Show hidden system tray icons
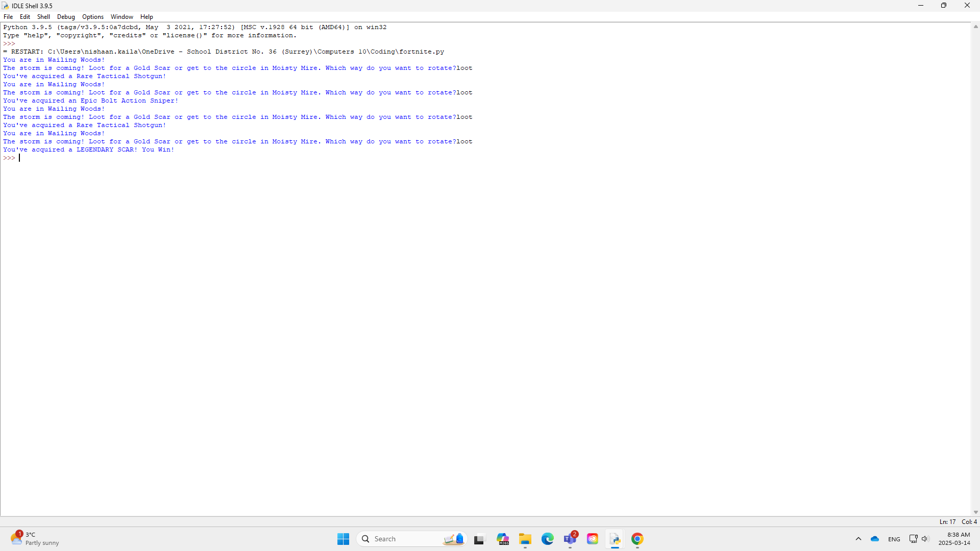Screen dimensions: 980x551 click(859, 539)
